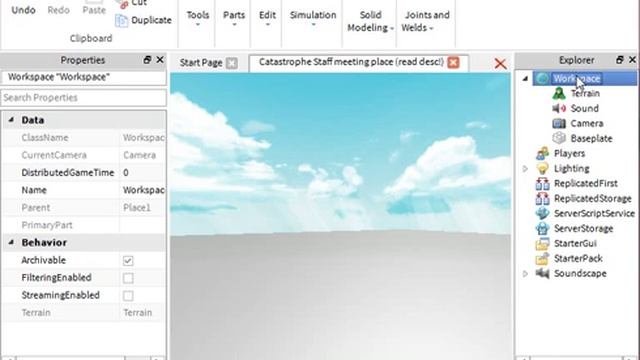Undock the Explorer panel

pos(620,60)
